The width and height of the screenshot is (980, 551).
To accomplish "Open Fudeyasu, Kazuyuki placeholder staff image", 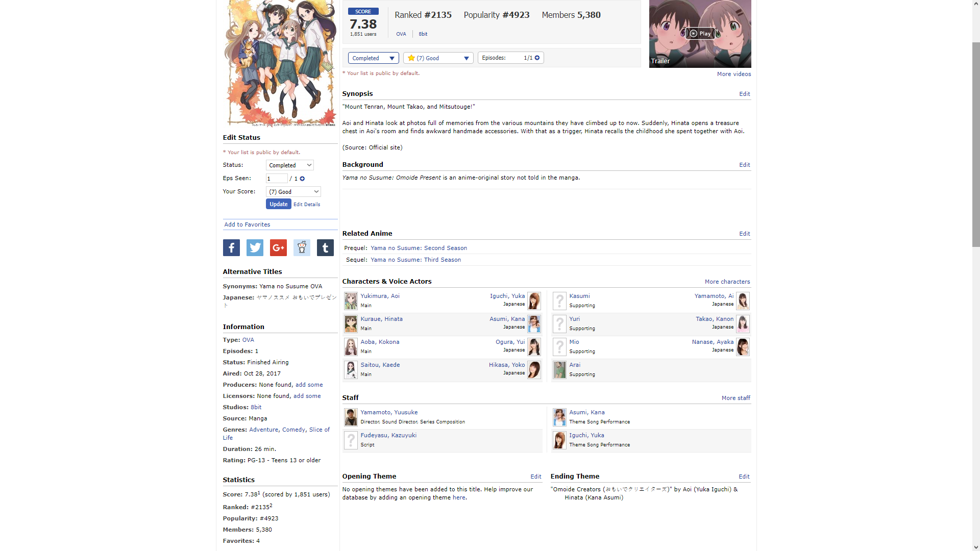I will (351, 440).
